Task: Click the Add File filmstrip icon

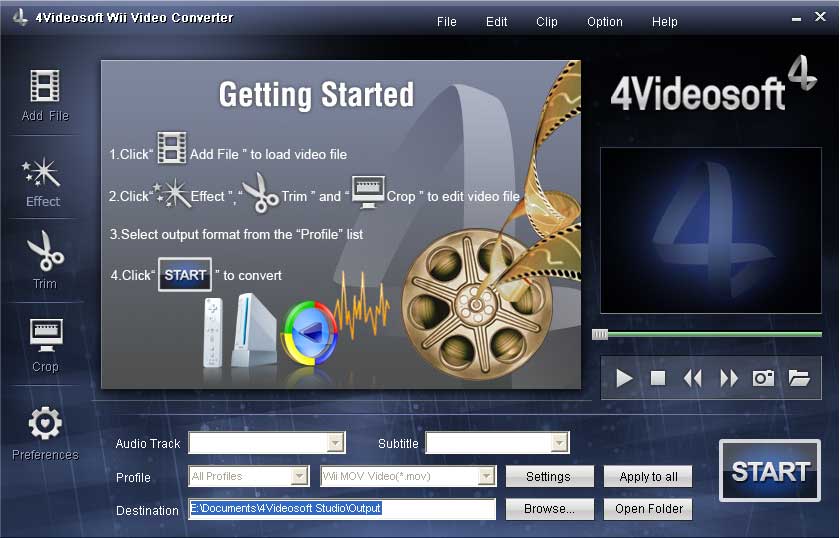Action: coord(45,86)
